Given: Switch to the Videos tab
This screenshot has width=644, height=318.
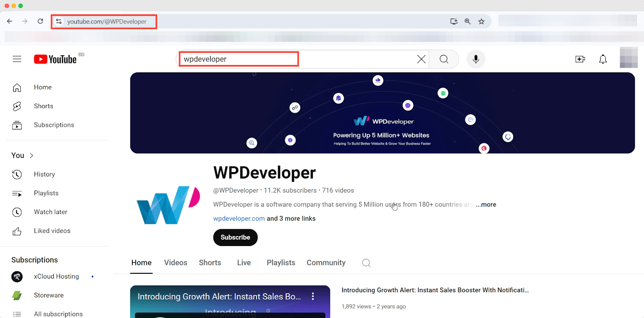Looking at the screenshot, I should point(175,263).
